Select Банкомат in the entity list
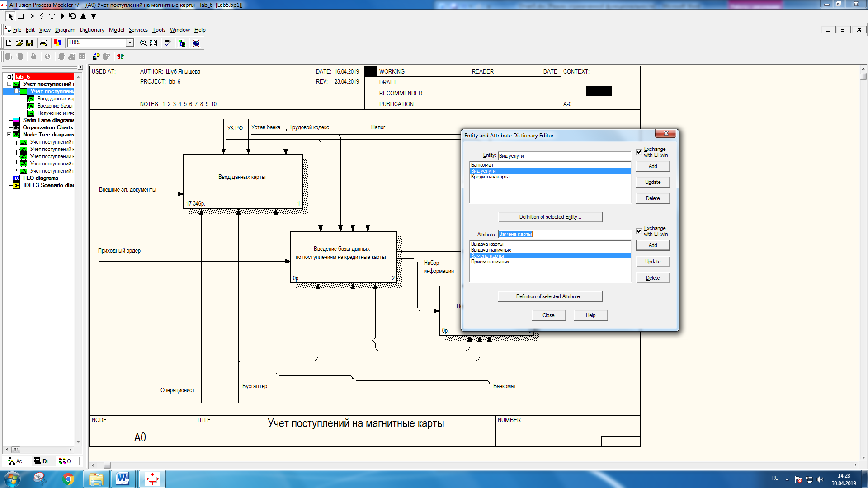Image resolution: width=868 pixels, height=488 pixels. coord(550,165)
